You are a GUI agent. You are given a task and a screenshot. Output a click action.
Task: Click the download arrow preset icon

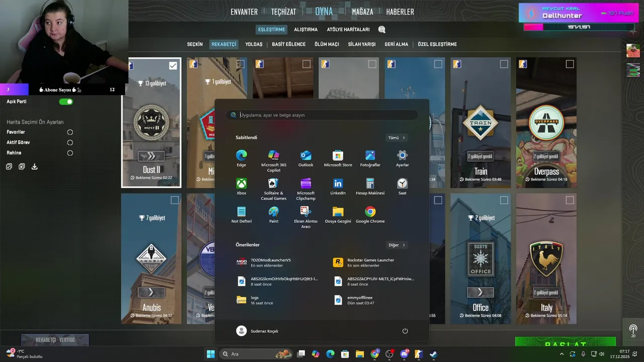[35, 166]
